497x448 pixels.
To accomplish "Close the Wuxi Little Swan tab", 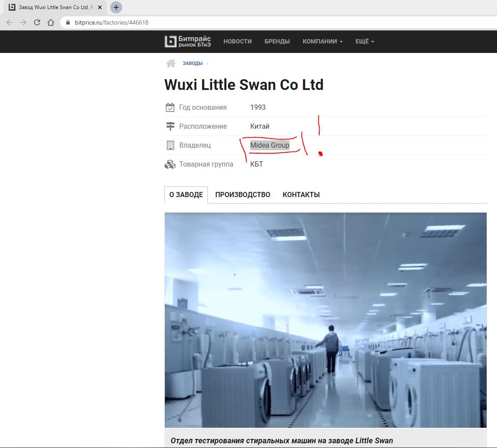I will point(100,7).
